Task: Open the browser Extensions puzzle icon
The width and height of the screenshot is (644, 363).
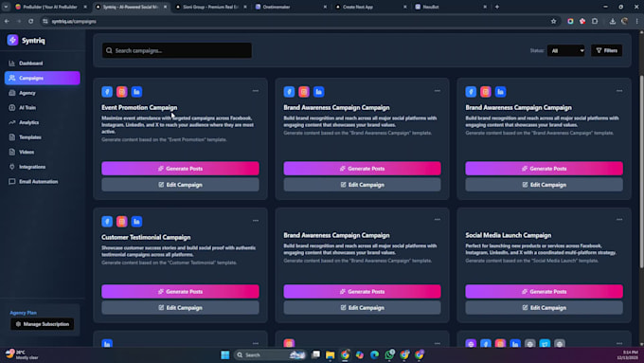Action: tap(595, 22)
